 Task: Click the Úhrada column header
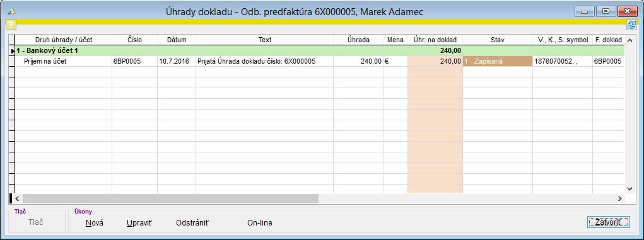[358, 40]
